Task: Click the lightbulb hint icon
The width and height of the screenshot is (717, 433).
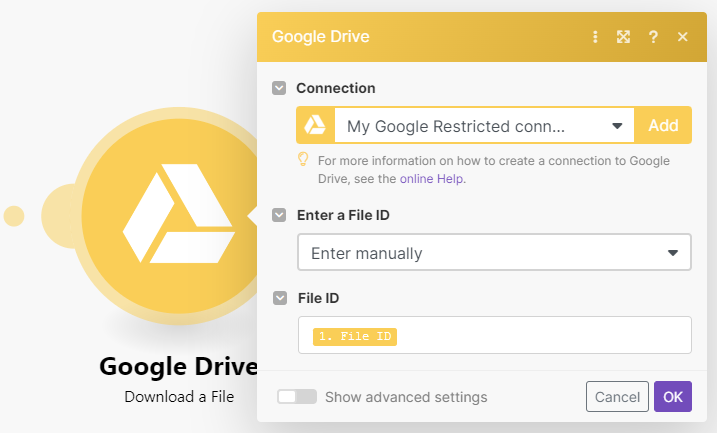Action: pos(303,159)
